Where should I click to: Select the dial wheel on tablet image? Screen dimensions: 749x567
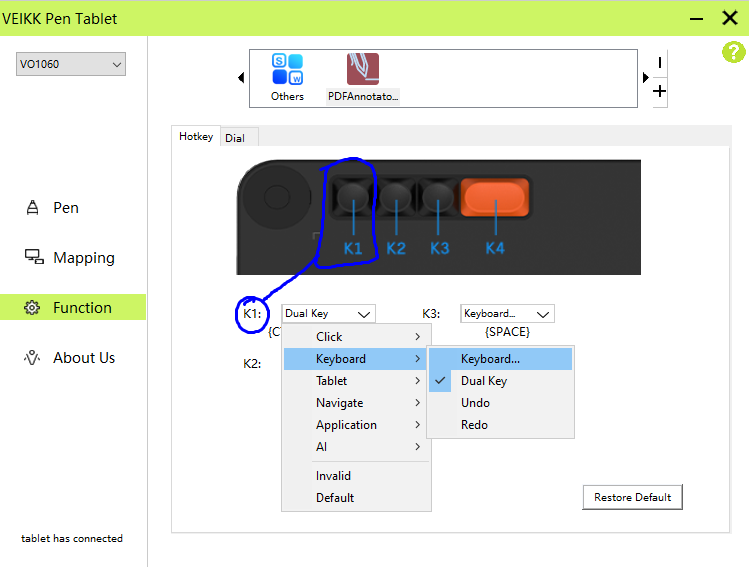coord(277,197)
